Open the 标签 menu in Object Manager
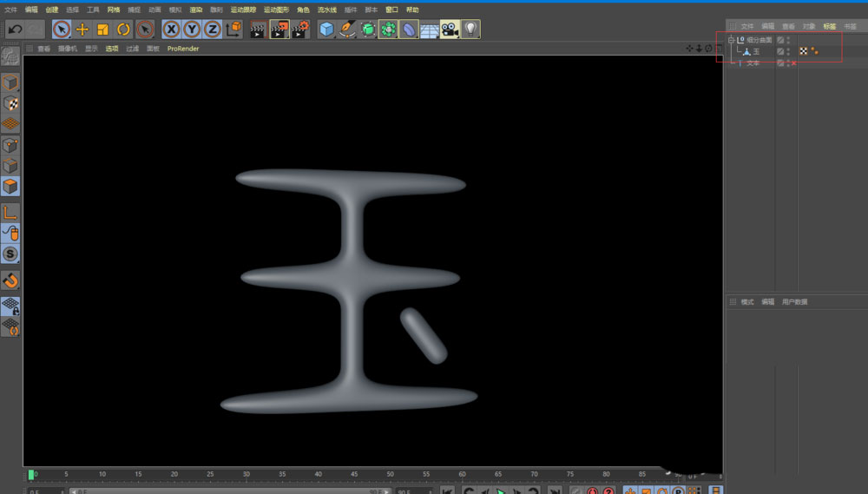Screen dimensions: 868x494 pos(830,26)
